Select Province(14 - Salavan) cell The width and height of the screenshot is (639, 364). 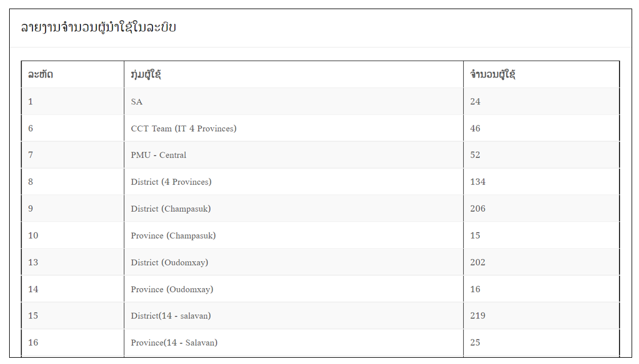click(294, 342)
